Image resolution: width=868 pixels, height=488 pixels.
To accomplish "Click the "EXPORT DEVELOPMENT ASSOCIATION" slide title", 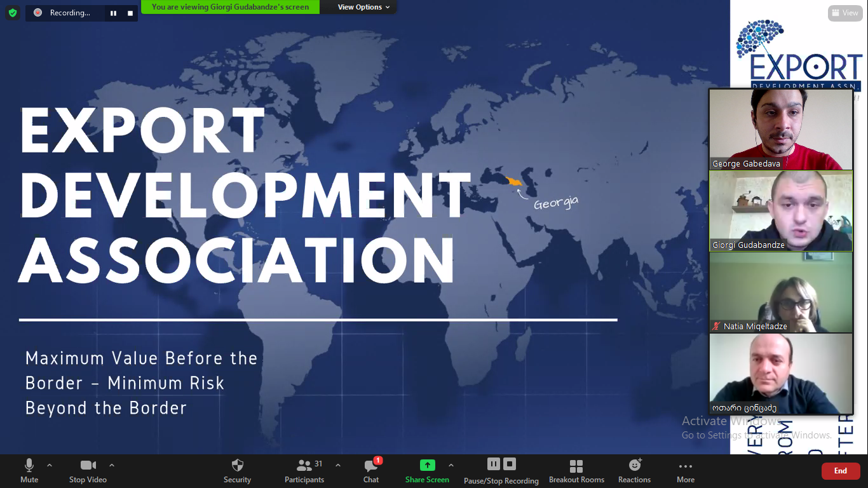I will pos(245,194).
